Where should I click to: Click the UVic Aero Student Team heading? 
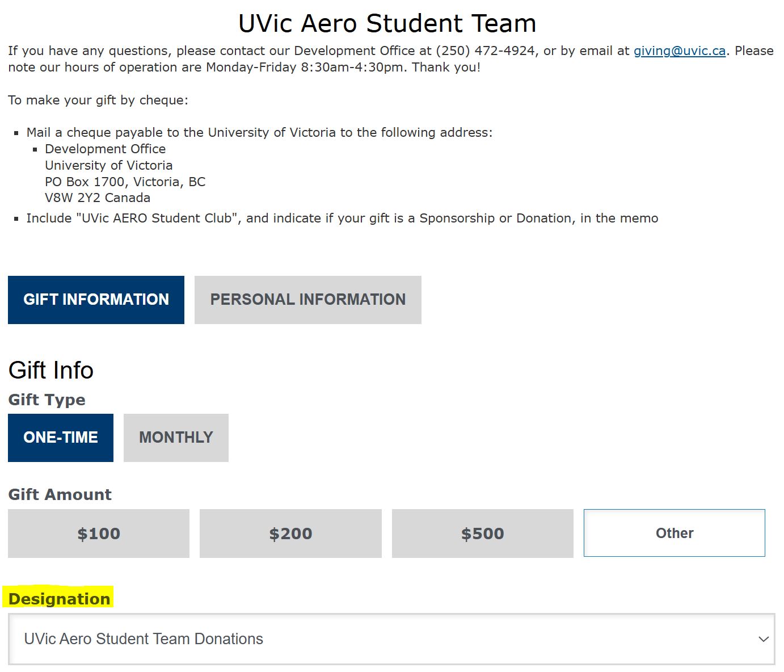387,24
